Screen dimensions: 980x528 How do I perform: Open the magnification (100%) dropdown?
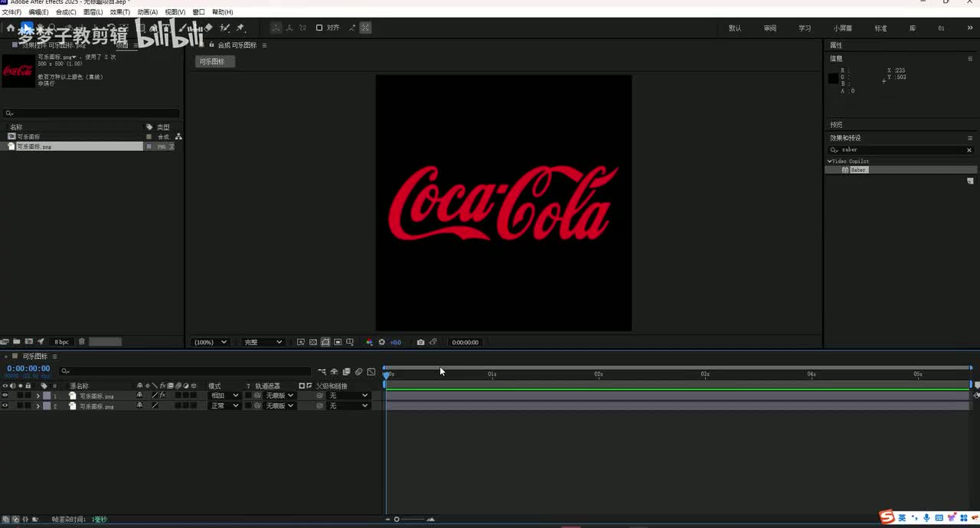click(x=211, y=342)
